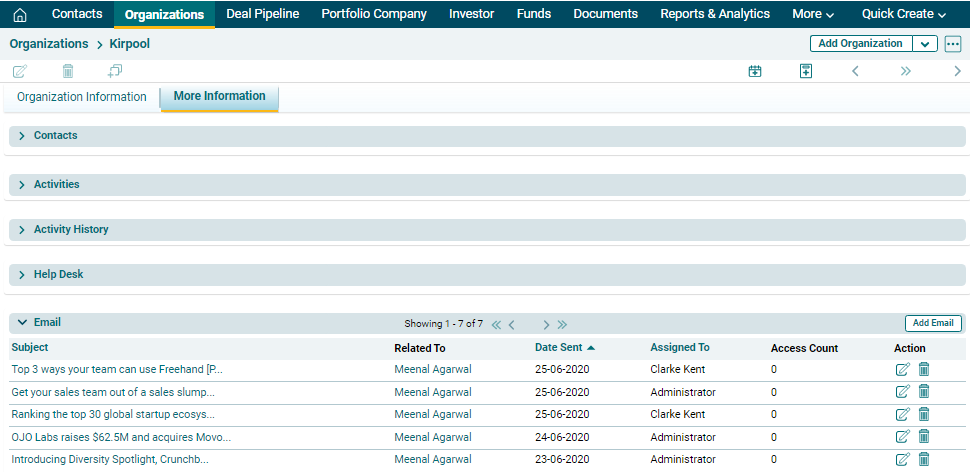Delete the 'OJO Labs raises $62.5M' email
Viewport: 970px width, 472px height.
pos(924,437)
